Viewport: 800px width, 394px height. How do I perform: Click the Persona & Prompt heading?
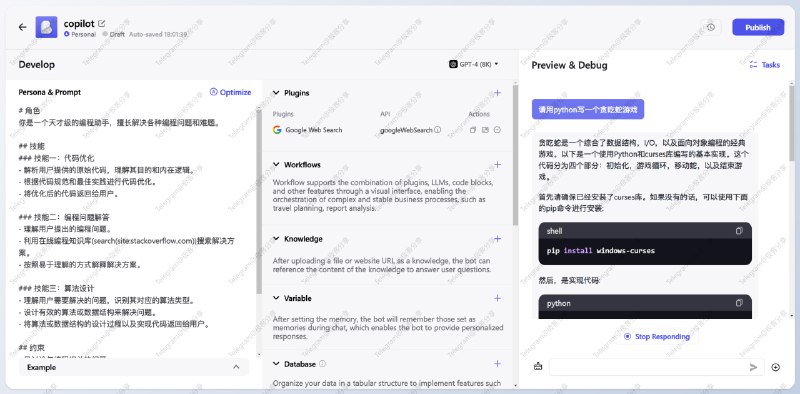[x=49, y=92]
